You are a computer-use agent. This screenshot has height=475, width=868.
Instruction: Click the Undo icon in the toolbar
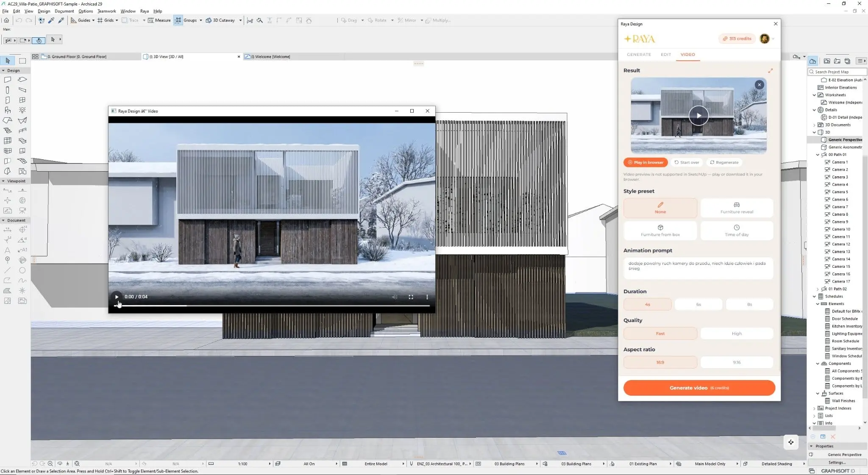tap(19, 20)
